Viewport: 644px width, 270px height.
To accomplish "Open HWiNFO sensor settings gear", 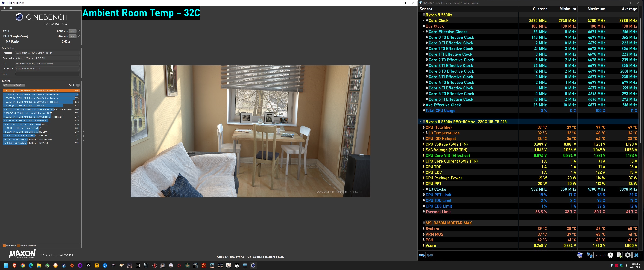I will point(628,255).
